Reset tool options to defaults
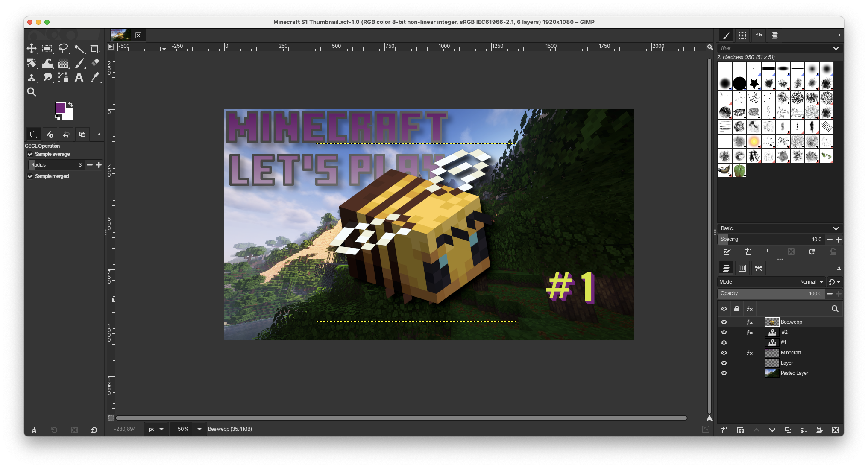 point(94,430)
